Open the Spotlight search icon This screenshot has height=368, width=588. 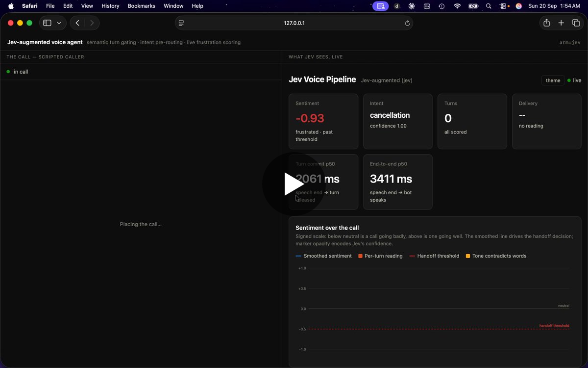[x=489, y=6]
